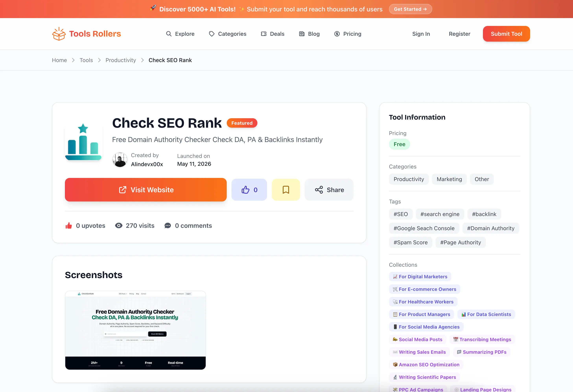
Task: Click the Share button
Action: click(x=329, y=190)
